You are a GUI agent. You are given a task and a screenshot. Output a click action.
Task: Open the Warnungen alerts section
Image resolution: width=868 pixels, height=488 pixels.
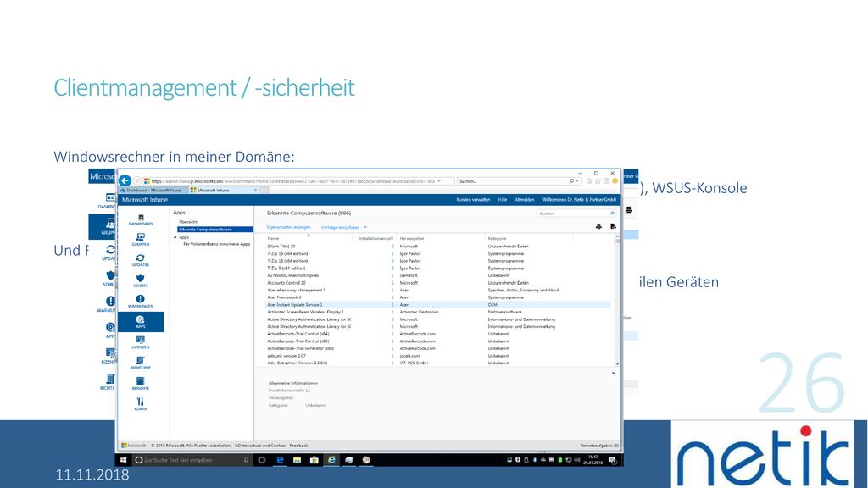tap(141, 302)
